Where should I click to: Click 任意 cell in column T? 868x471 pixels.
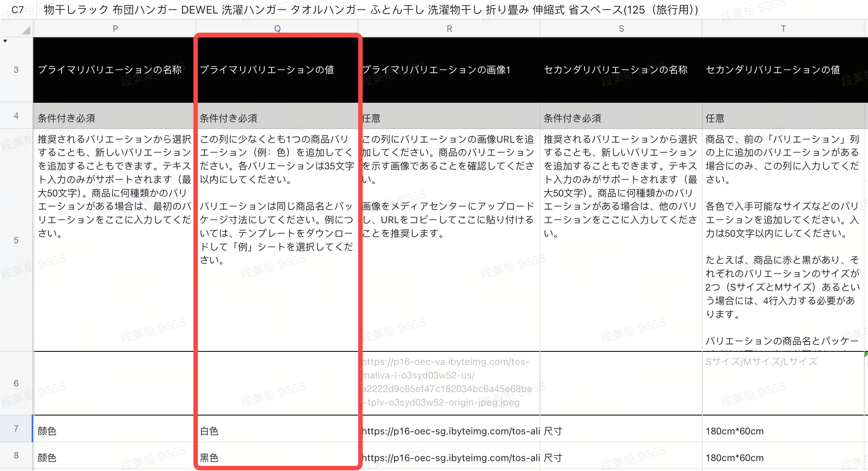(x=783, y=116)
